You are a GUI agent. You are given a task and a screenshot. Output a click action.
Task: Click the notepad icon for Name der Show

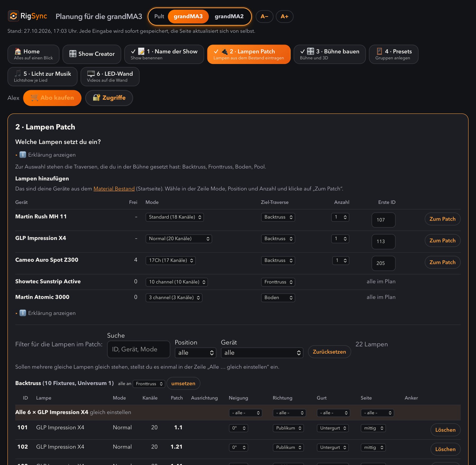(141, 51)
